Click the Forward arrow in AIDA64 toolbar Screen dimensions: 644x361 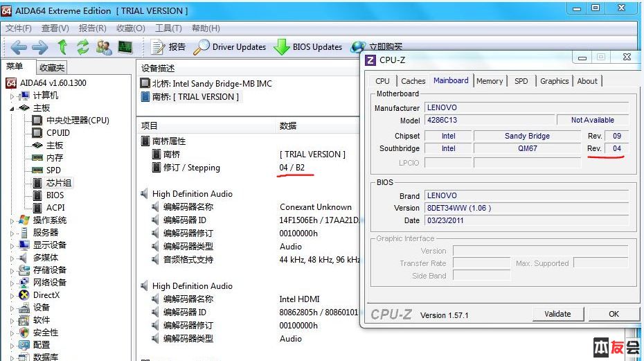pos(40,47)
